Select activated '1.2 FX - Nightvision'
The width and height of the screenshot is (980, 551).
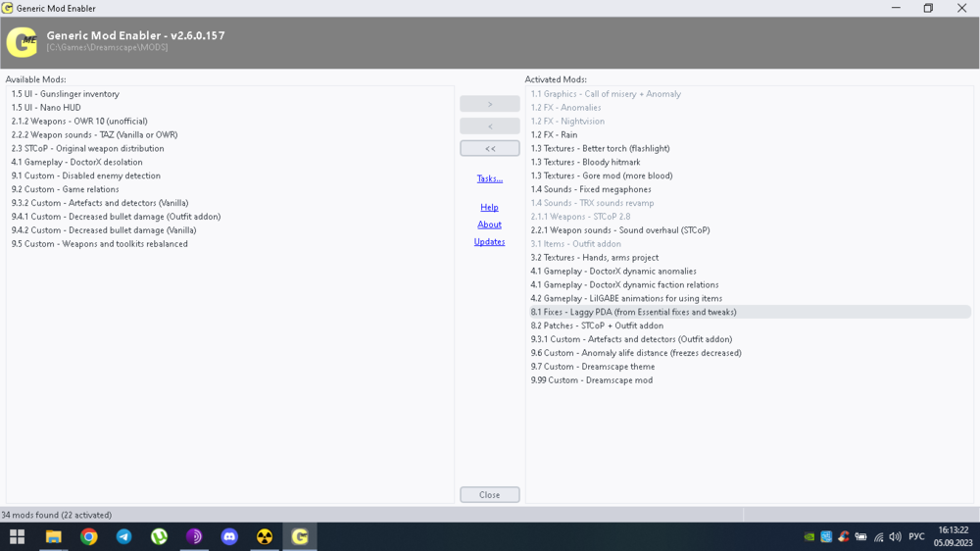click(567, 122)
